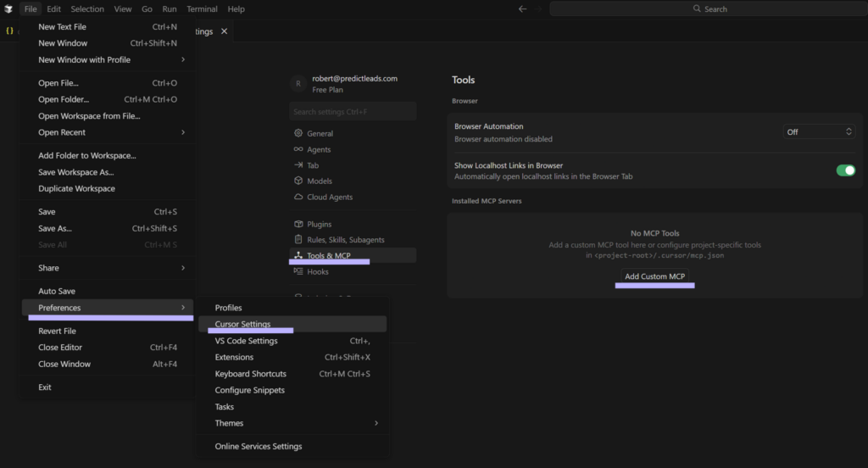Choose Save Workspace As...
The image size is (868, 468).
[x=108, y=172]
